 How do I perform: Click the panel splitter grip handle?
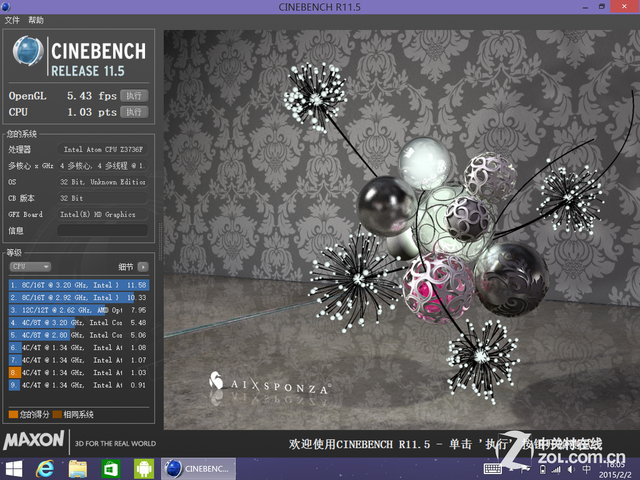(x=160, y=241)
